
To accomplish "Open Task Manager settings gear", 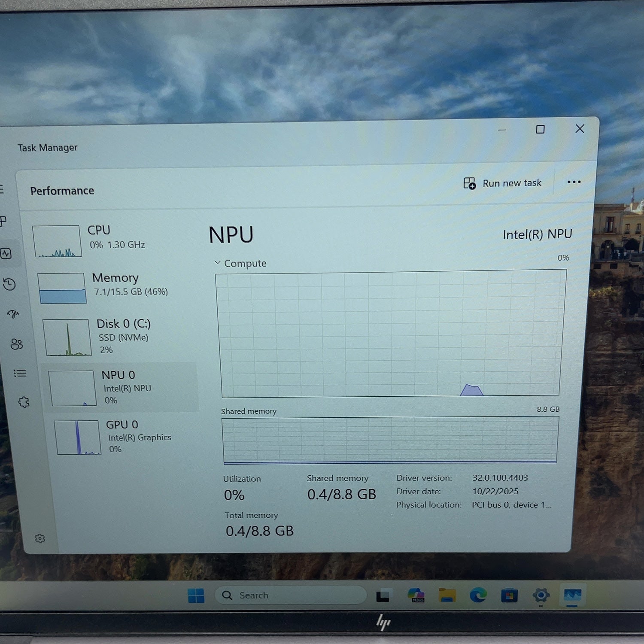I will coord(40,538).
